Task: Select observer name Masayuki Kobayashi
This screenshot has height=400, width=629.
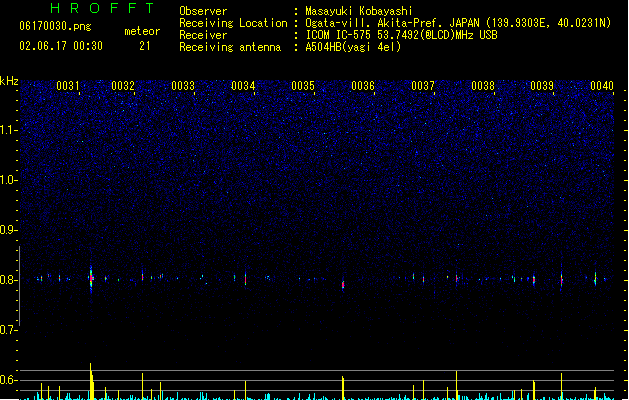Action: click(359, 11)
